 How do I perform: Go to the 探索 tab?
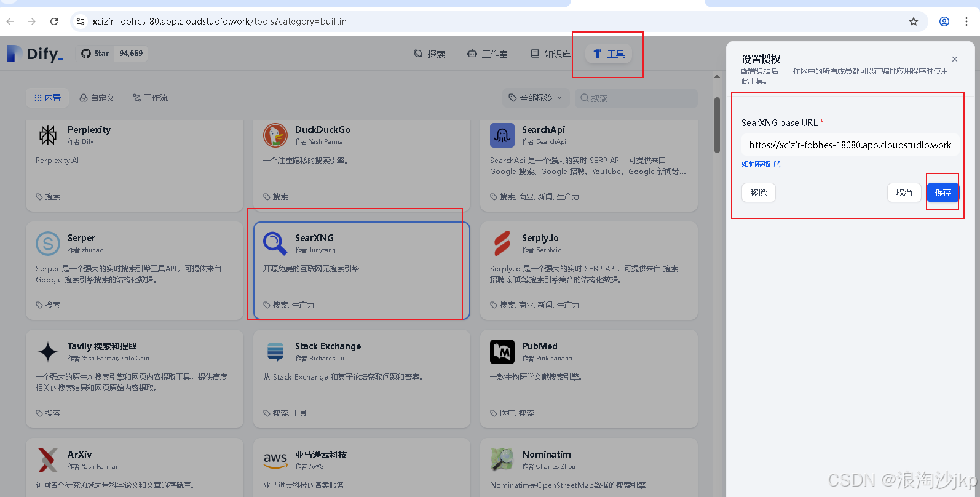pos(429,54)
